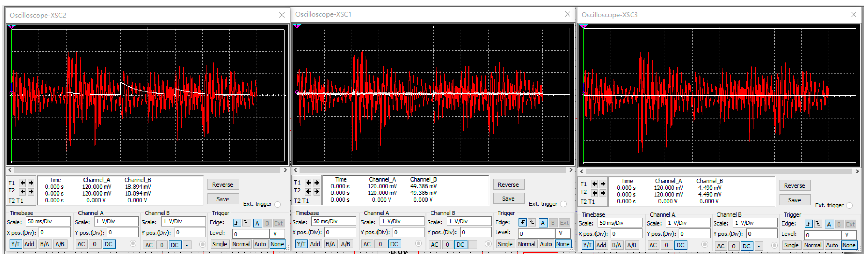Toggle Channel B radio button in Oscilloscope-XSC3

click(x=774, y=245)
